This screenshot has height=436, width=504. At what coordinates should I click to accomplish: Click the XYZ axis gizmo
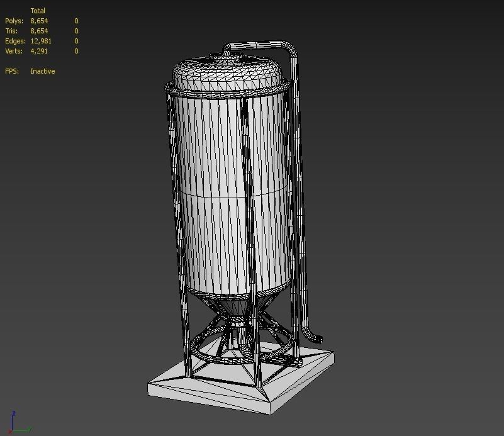(20, 423)
